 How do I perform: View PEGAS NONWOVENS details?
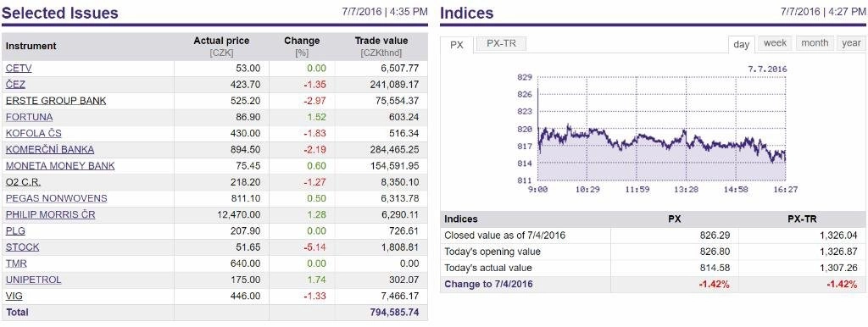(x=57, y=198)
